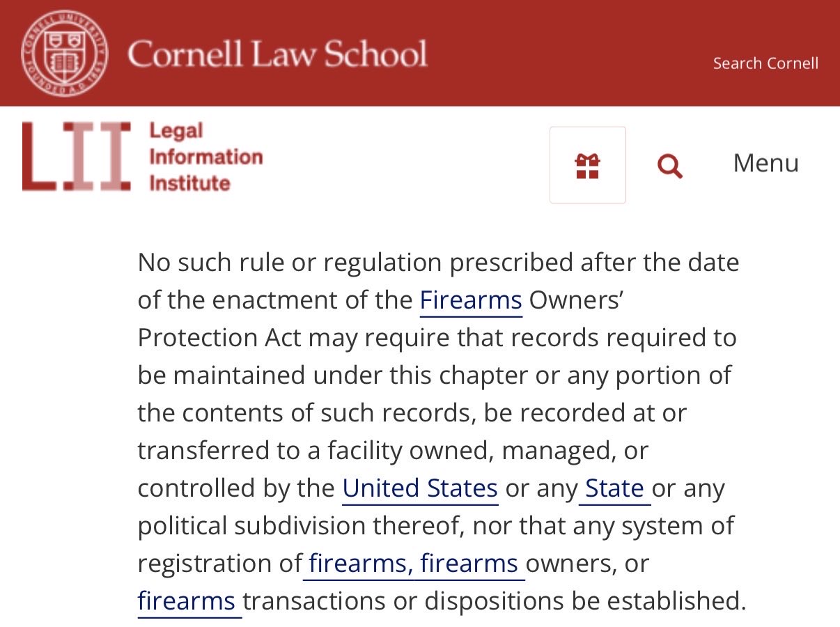Viewport: 840px width, 627px height.
Task: Click the text "dispositions be established"
Action: (586, 601)
